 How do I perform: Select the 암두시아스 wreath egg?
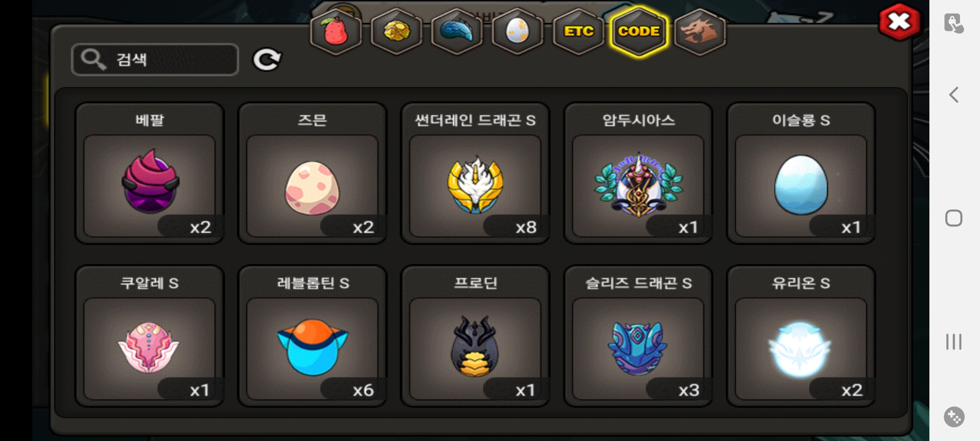pyautogui.click(x=638, y=173)
